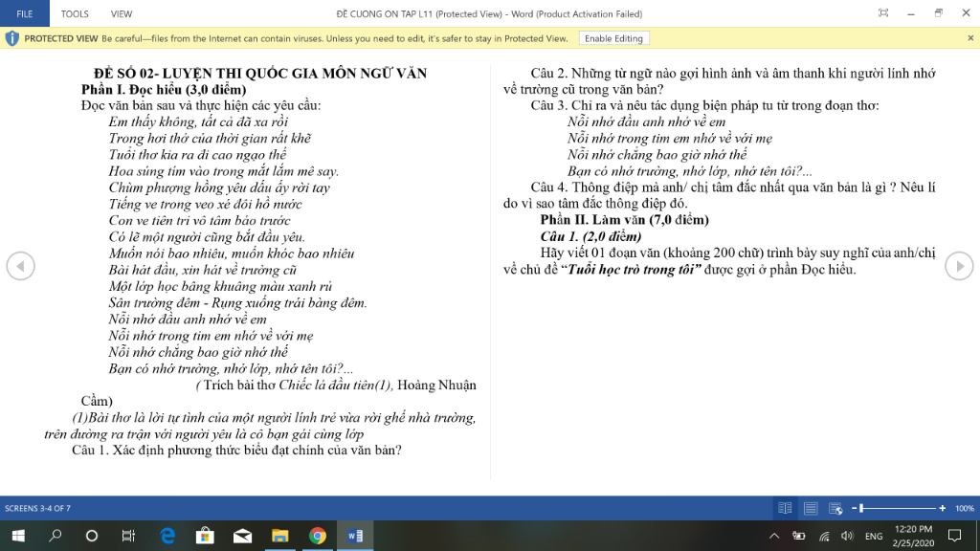Click line Câu 1. Xác định phương thức
The height and width of the screenshot is (551, 980).
coord(237,451)
